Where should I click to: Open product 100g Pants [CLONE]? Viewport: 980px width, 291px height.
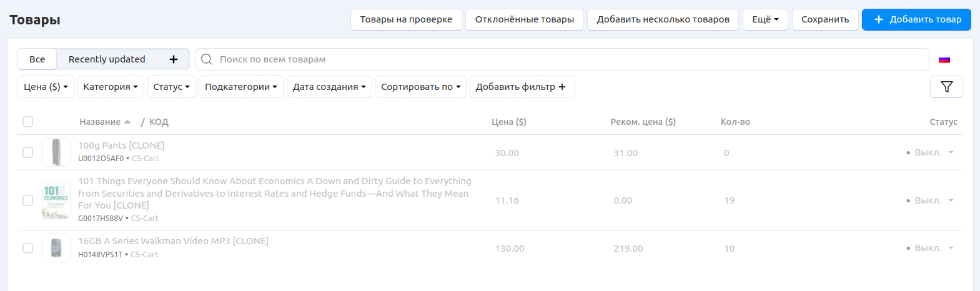pos(121,145)
